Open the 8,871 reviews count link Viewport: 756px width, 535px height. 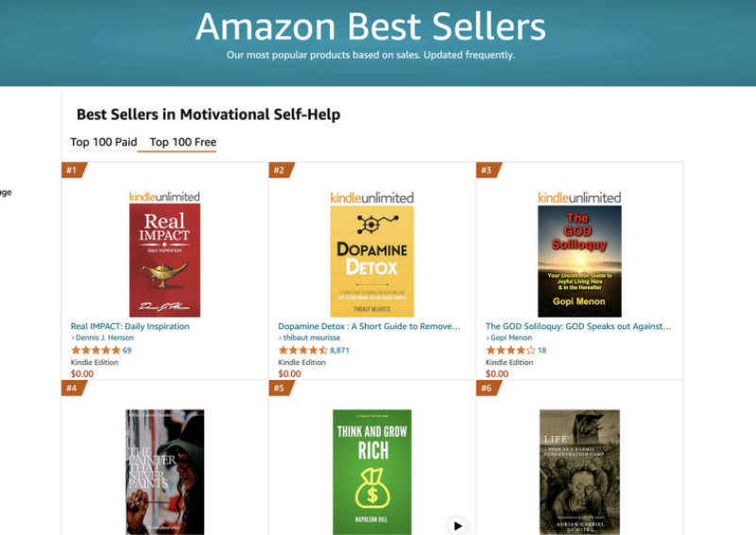point(339,351)
